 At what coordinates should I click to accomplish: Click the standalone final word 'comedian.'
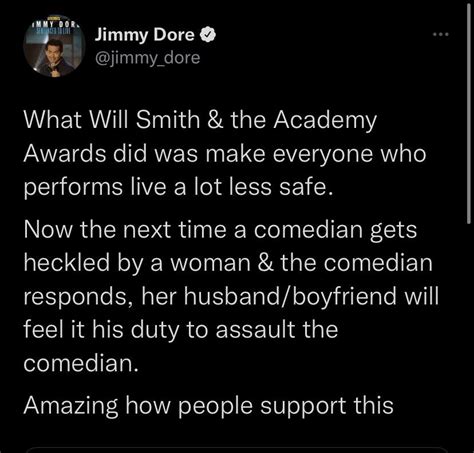tap(81, 363)
